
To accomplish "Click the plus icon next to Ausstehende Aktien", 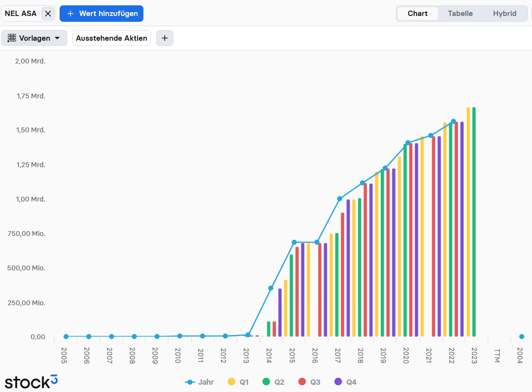I will 164,38.
